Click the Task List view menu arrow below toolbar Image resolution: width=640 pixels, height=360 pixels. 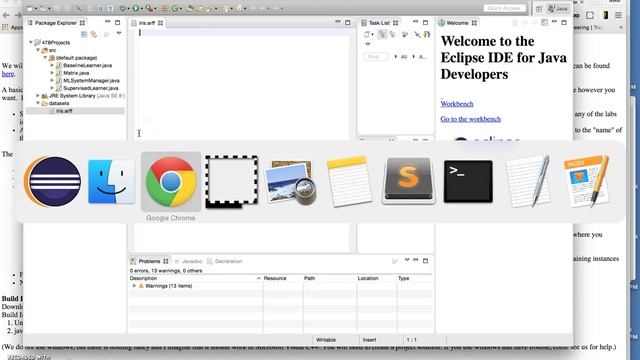click(x=368, y=44)
